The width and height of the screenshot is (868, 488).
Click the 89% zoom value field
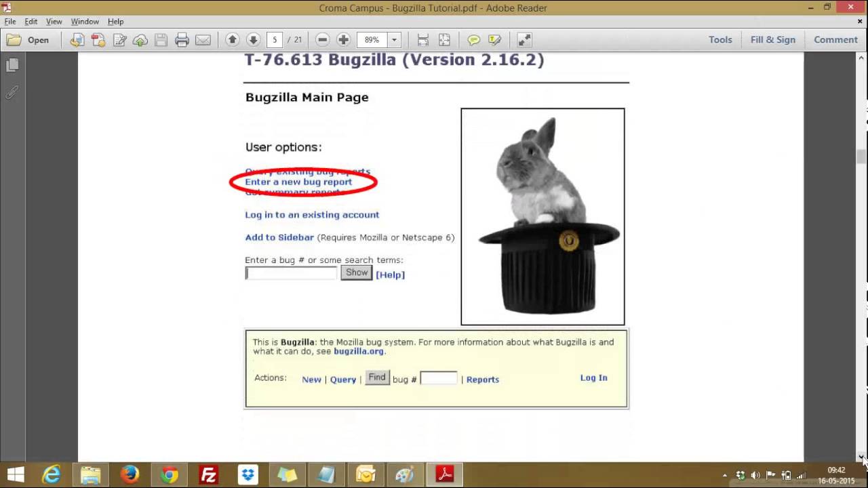pyautogui.click(x=372, y=40)
